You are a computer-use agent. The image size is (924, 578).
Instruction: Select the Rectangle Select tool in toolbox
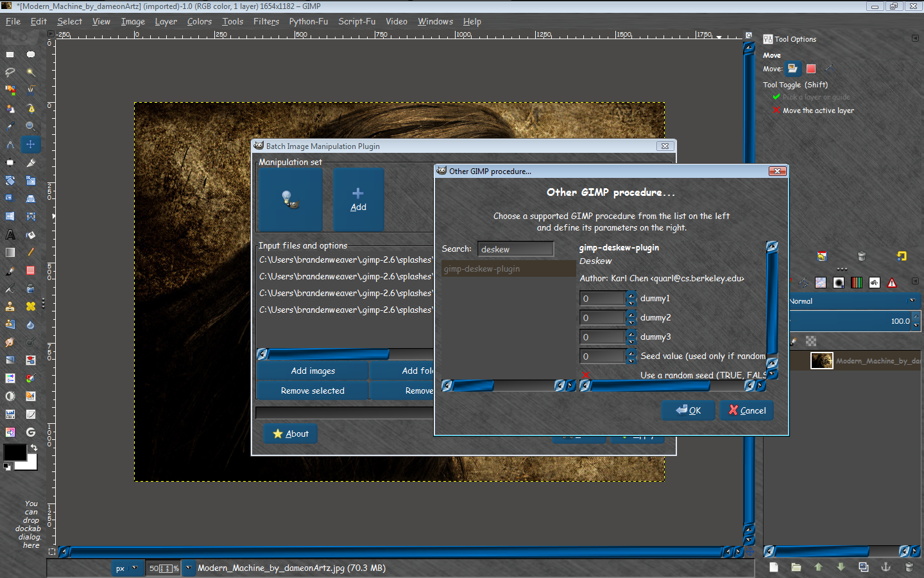click(10, 55)
